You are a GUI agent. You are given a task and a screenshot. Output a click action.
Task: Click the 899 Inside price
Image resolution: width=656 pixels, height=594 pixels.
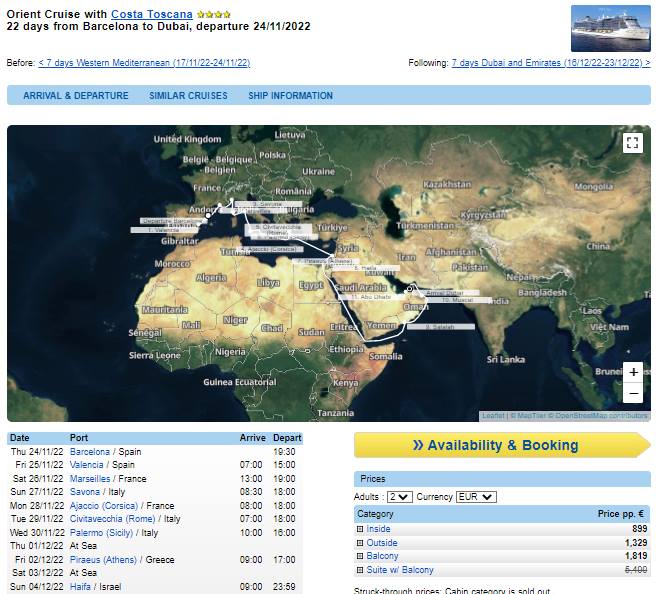(640, 529)
